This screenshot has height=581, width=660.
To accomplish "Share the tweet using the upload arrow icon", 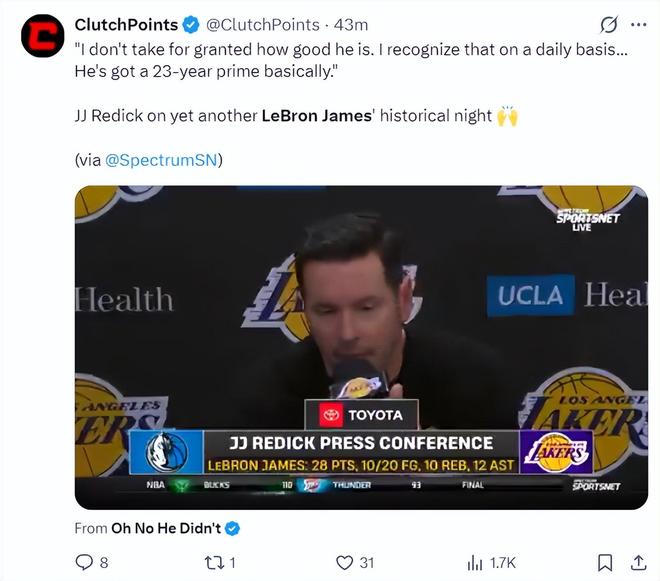I will 637,562.
